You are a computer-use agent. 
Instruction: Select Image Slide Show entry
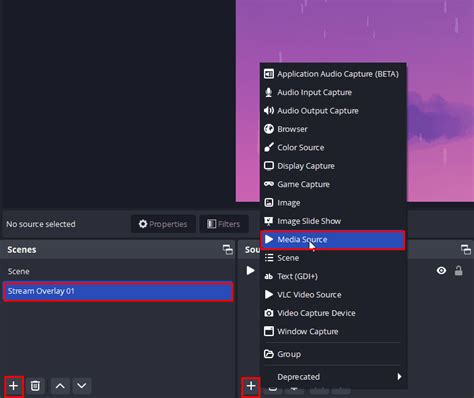[333, 221]
